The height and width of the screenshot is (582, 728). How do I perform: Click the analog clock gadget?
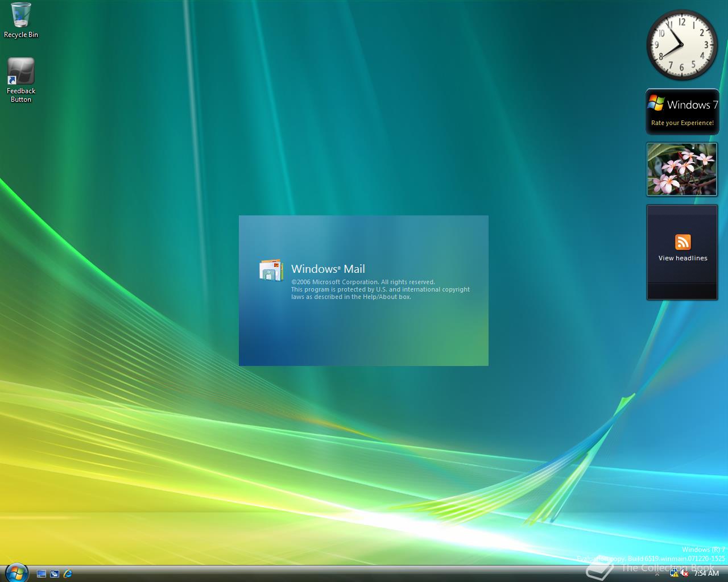click(681, 44)
